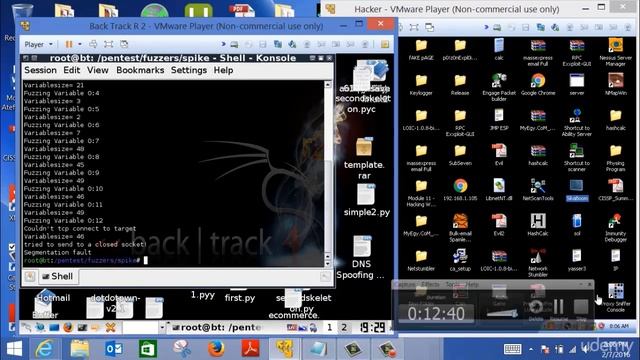The width and height of the screenshot is (640, 360).
Task: Open the View menu in Konsole
Action: coord(98,70)
